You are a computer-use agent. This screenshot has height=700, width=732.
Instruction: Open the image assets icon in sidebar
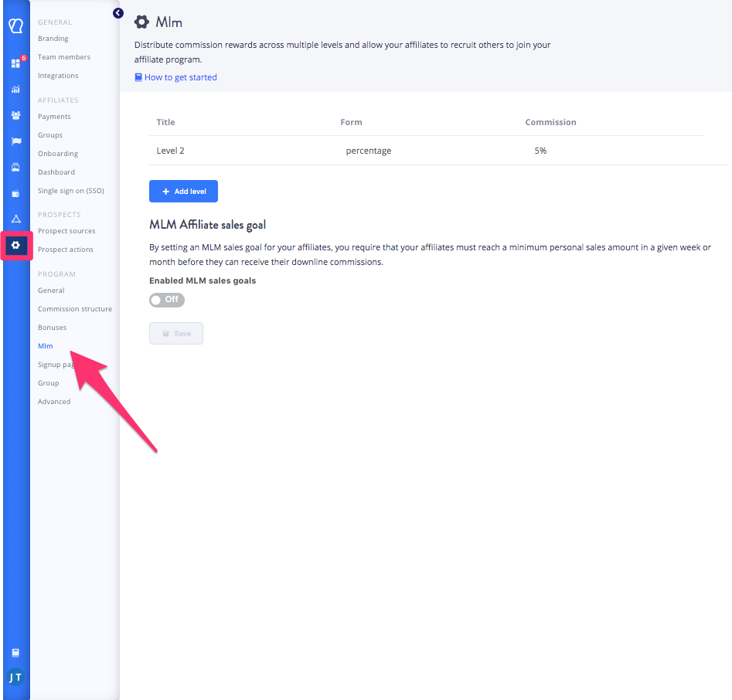coord(15,167)
